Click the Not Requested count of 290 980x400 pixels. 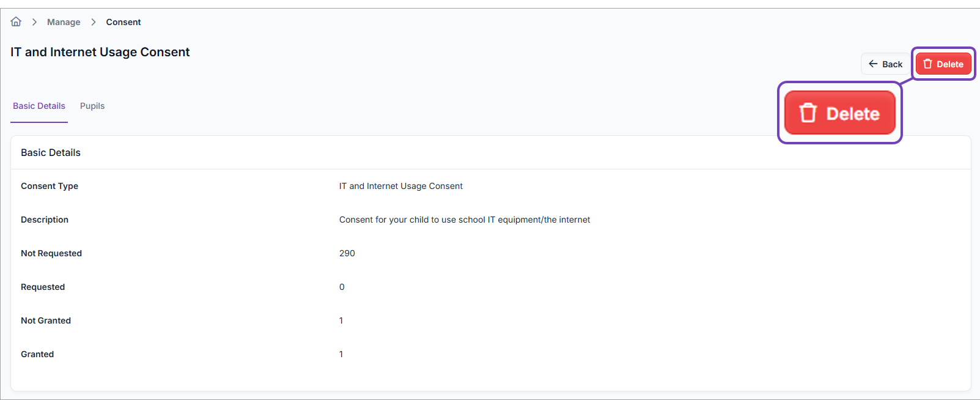tap(347, 253)
